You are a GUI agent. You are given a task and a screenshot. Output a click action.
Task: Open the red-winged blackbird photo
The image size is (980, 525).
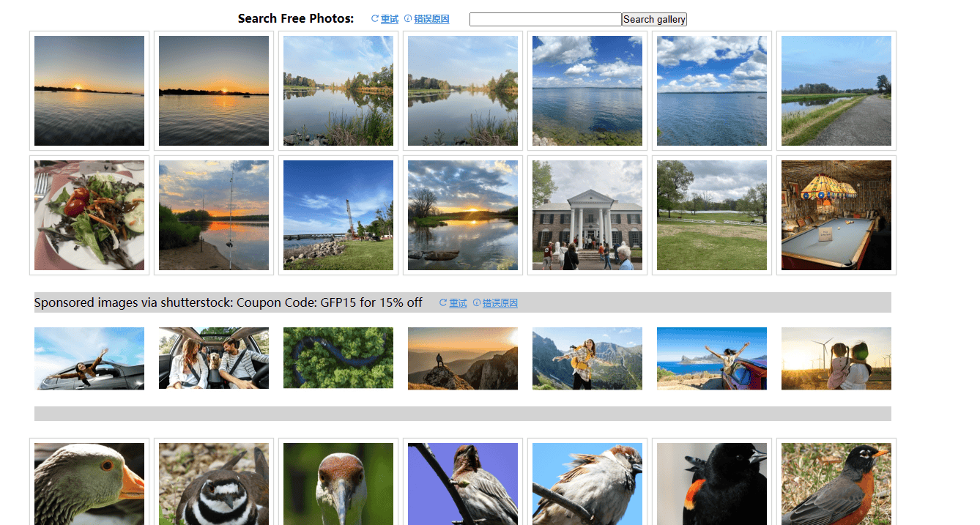711,483
